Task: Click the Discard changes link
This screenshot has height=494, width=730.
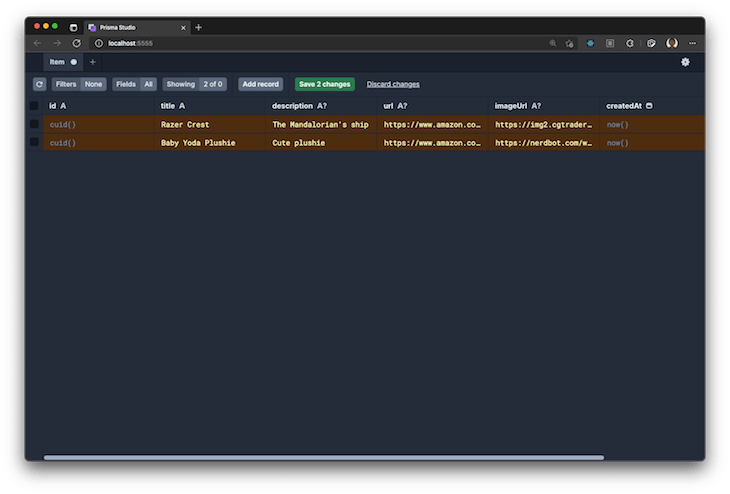Action: click(393, 84)
